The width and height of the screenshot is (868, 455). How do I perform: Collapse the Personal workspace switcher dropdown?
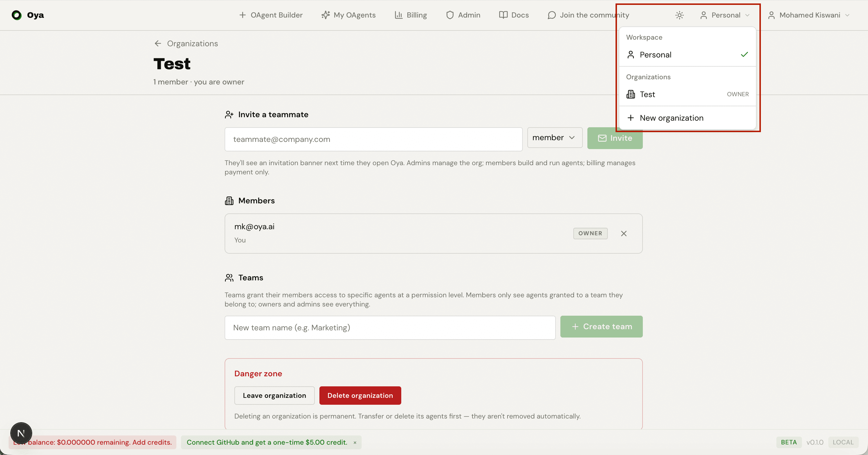(x=724, y=15)
